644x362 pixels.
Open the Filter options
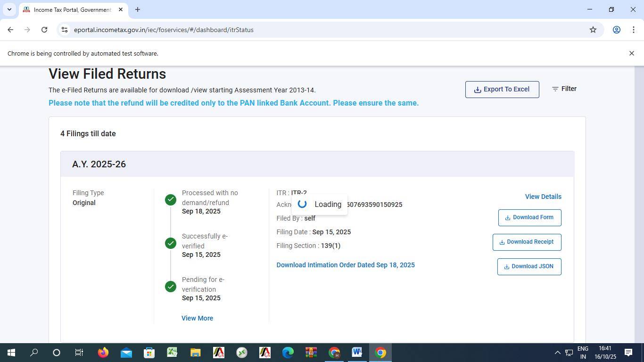coord(564,89)
